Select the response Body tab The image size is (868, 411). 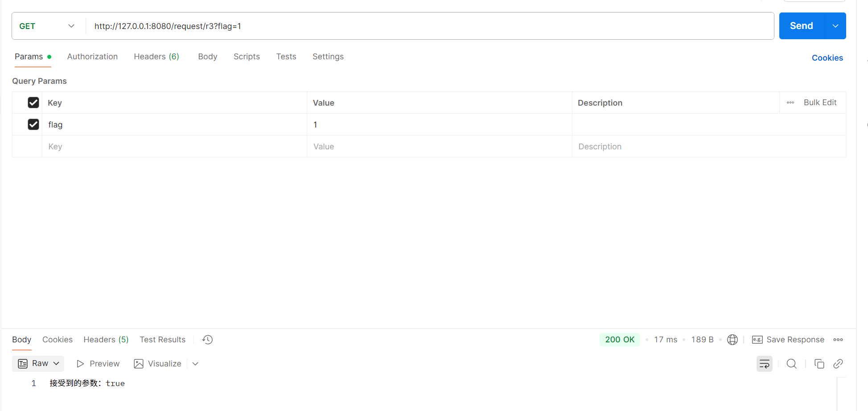pos(22,340)
